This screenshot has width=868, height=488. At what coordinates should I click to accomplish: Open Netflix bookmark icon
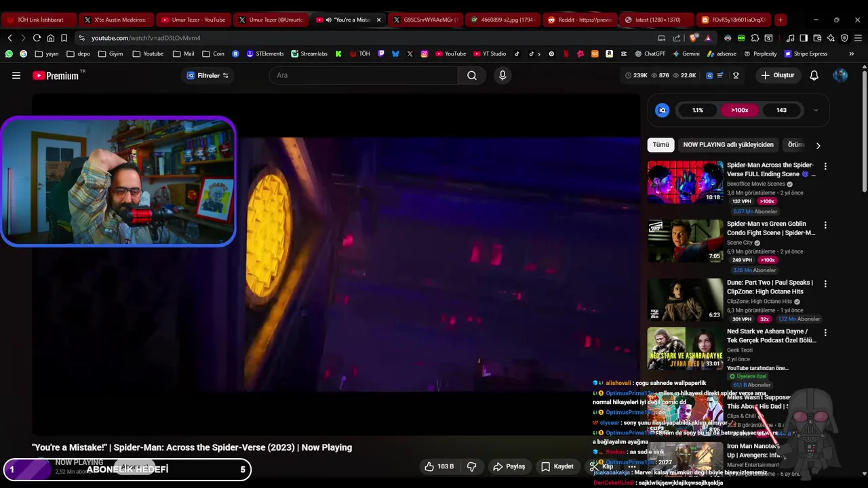click(566, 54)
